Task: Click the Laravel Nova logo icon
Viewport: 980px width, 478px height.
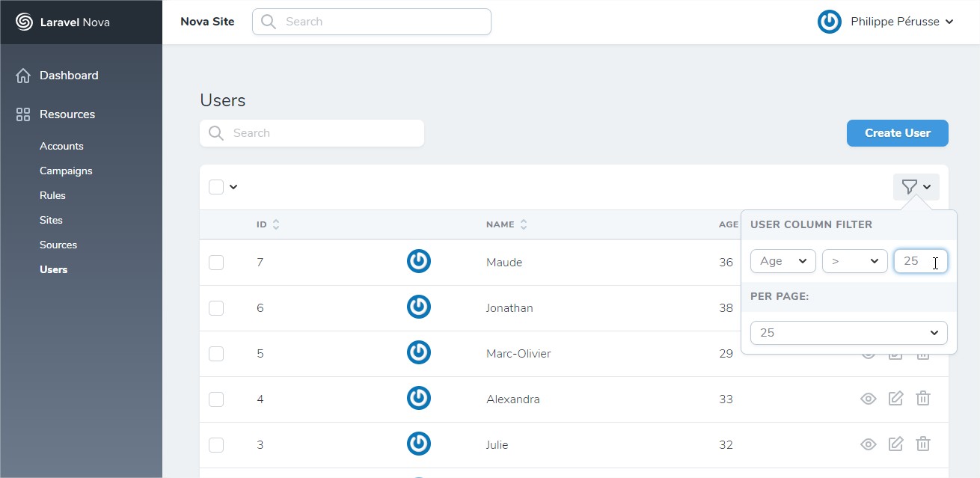Action: click(25, 22)
